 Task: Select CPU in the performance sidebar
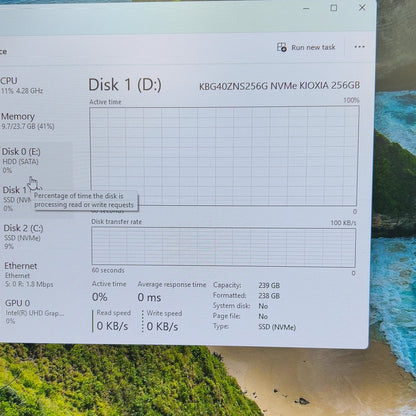point(22,85)
